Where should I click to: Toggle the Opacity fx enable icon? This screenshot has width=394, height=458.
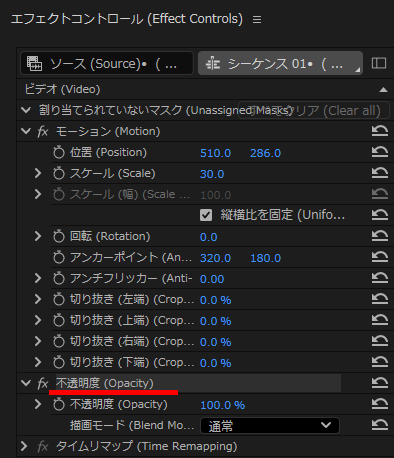click(x=43, y=383)
